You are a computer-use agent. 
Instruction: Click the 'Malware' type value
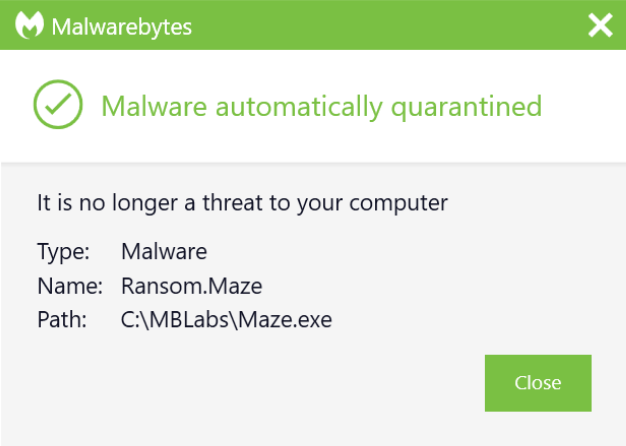point(164,252)
